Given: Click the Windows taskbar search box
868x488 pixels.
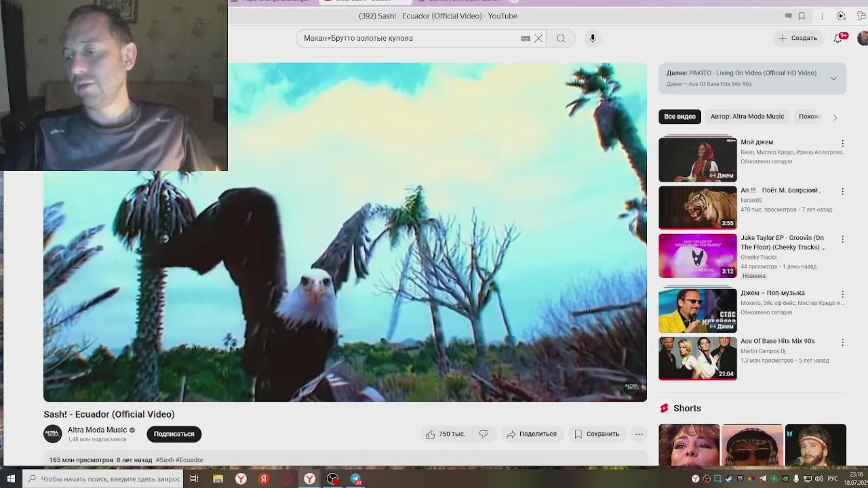Looking at the screenshot, I should [x=103, y=479].
